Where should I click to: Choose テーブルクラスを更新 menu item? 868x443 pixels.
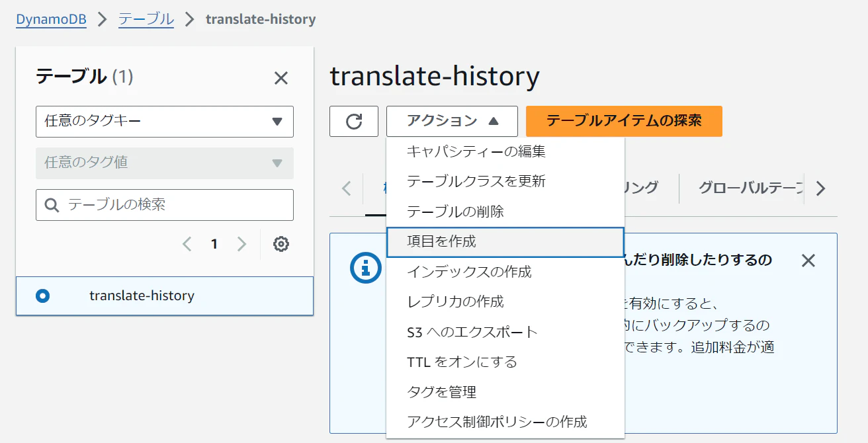pos(505,181)
